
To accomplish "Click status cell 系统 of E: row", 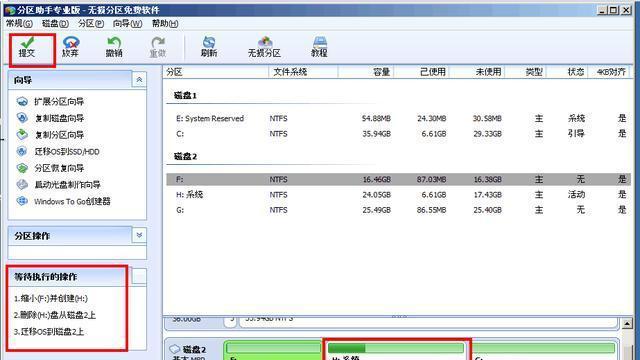I will pyautogui.click(x=576, y=118).
